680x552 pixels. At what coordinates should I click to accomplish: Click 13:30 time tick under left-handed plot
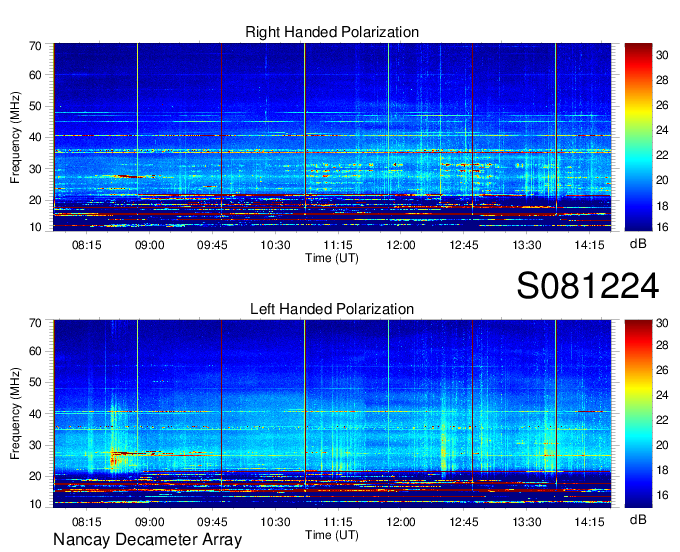pyautogui.click(x=526, y=522)
